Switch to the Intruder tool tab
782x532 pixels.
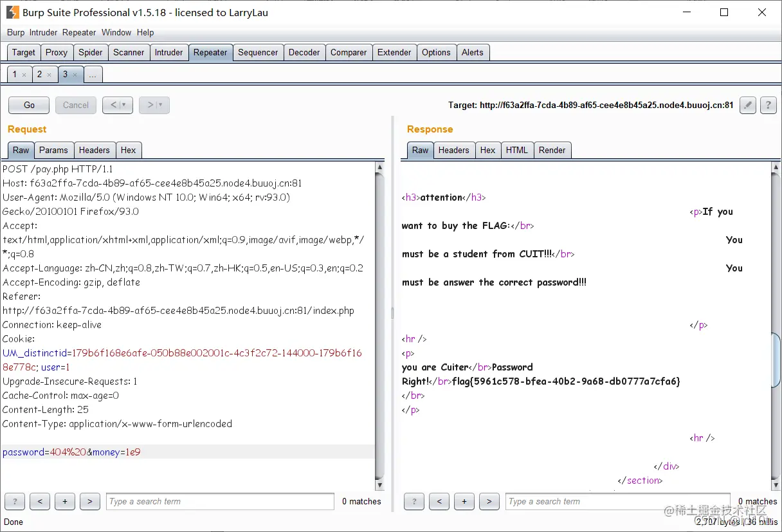pos(168,53)
